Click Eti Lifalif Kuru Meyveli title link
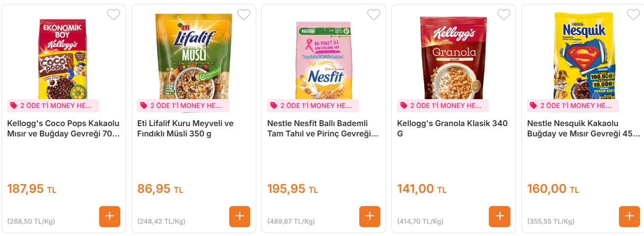Viewport: 644px width, 236px height. [185, 128]
